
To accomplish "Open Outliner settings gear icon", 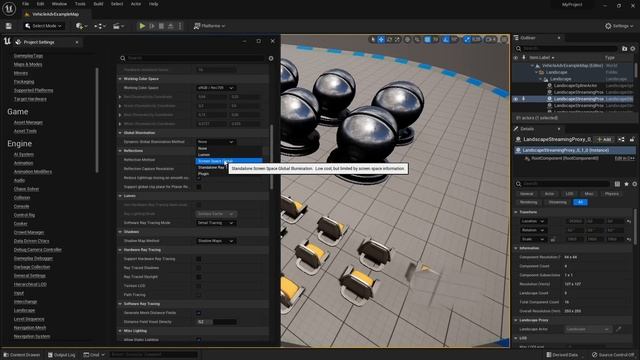I will pos(633,49).
